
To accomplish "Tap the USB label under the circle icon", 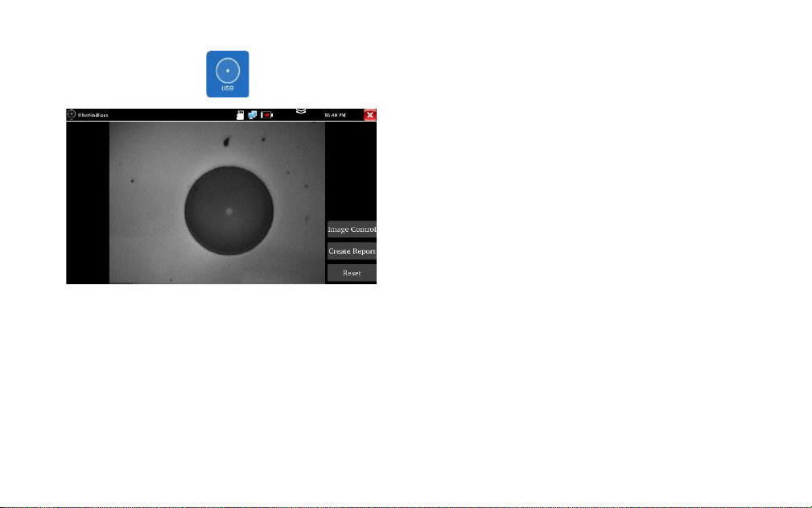I will click(227, 89).
